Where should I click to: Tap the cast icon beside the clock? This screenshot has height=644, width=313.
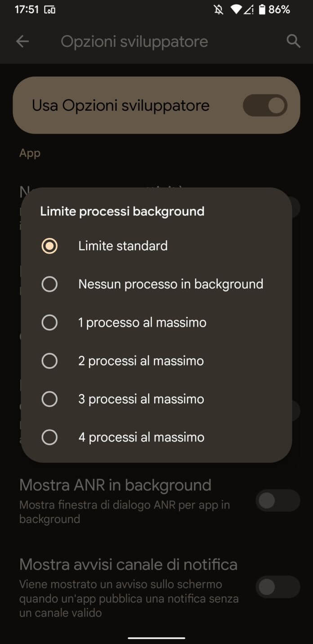point(50,10)
